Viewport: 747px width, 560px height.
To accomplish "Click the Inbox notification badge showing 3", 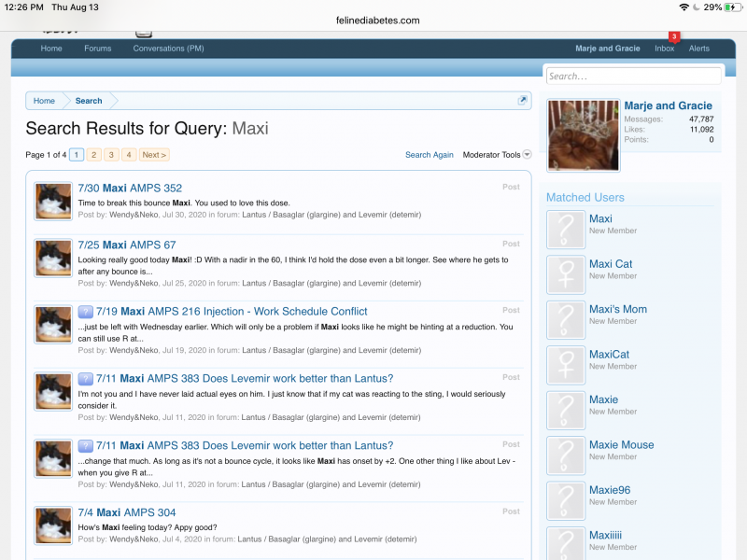I will coord(673,36).
